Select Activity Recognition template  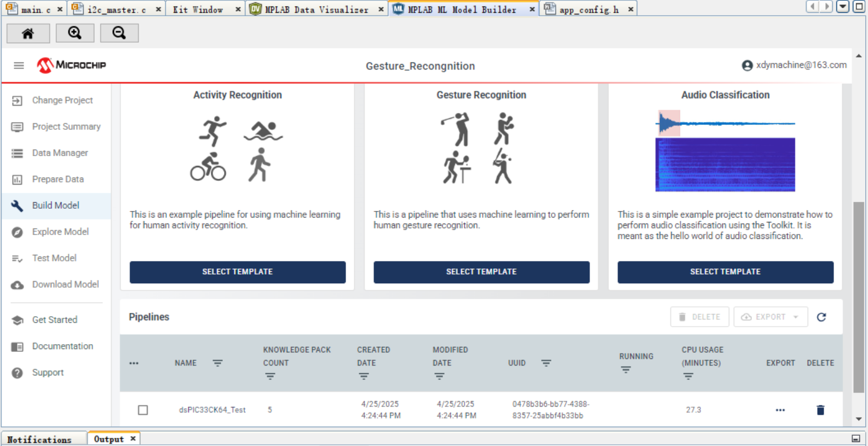238,272
